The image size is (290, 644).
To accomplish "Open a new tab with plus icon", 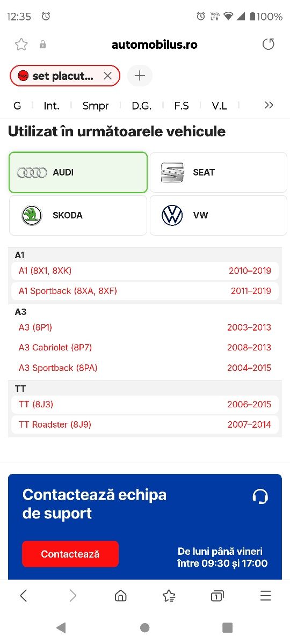I will (x=140, y=76).
